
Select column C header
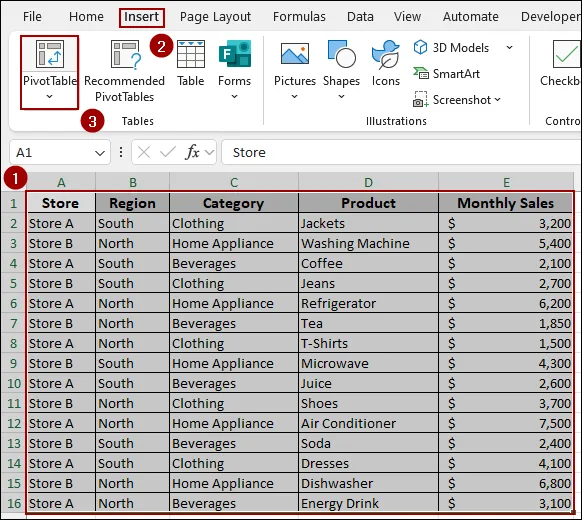pyautogui.click(x=234, y=182)
